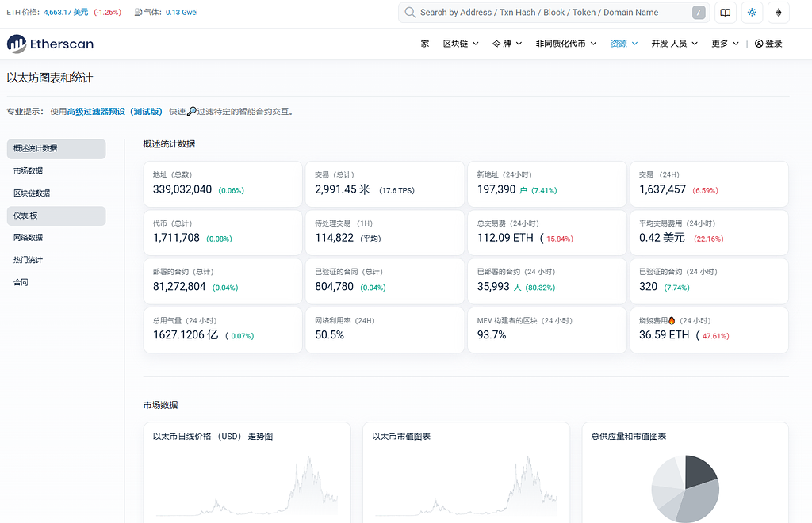Click the slash shortcut key badge
The height and width of the screenshot is (523, 812).
699,13
